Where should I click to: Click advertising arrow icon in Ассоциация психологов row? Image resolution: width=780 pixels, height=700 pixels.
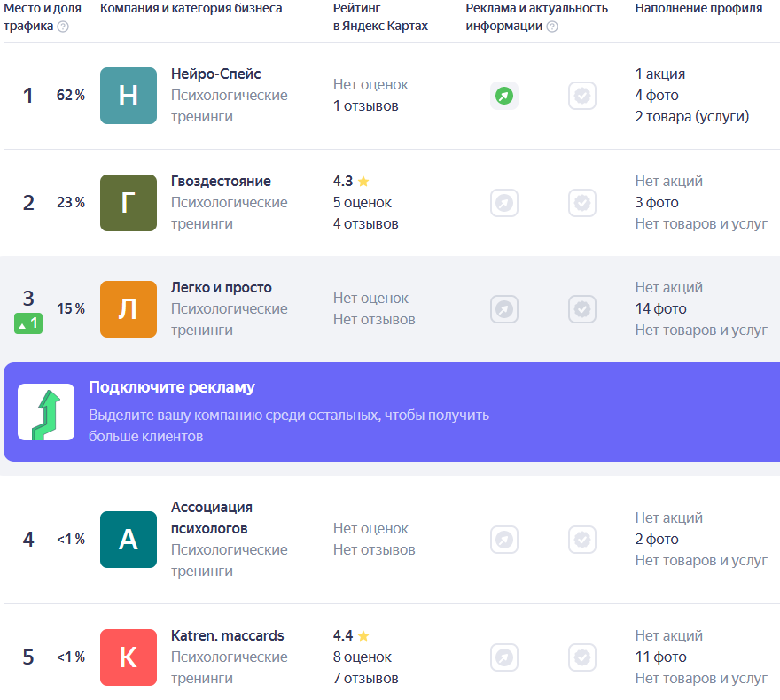coord(504,540)
